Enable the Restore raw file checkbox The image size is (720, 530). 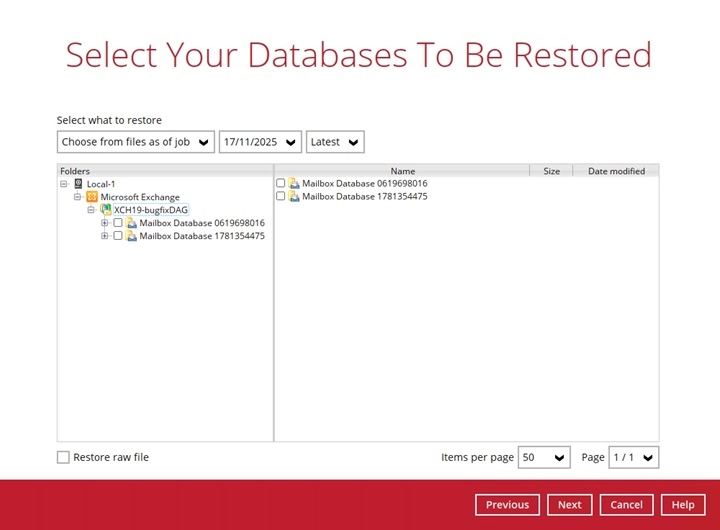click(64, 457)
